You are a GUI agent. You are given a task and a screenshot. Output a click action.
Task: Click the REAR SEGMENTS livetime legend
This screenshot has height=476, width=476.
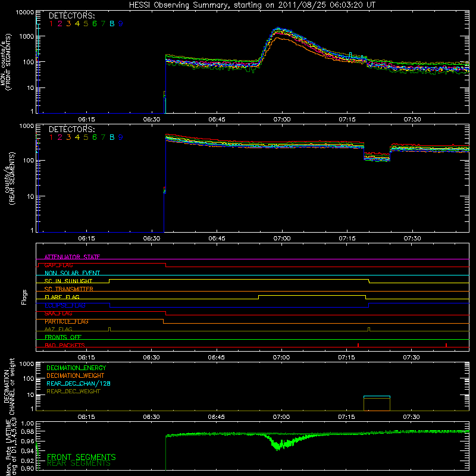pyautogui.click(x=79, y=464)
